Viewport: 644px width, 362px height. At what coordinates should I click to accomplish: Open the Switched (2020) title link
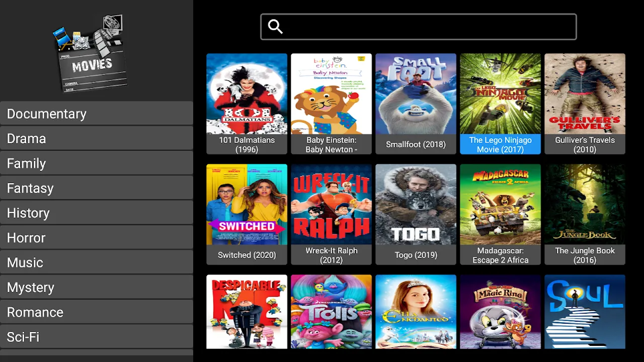(x=247, y=255)
